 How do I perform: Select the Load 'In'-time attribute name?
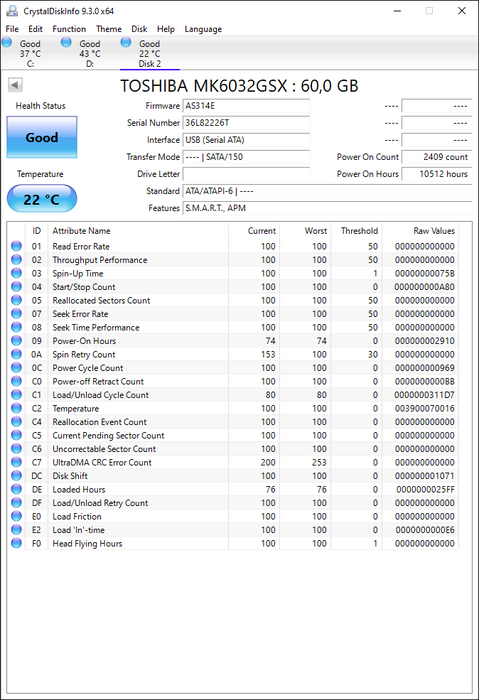(79, 529)
